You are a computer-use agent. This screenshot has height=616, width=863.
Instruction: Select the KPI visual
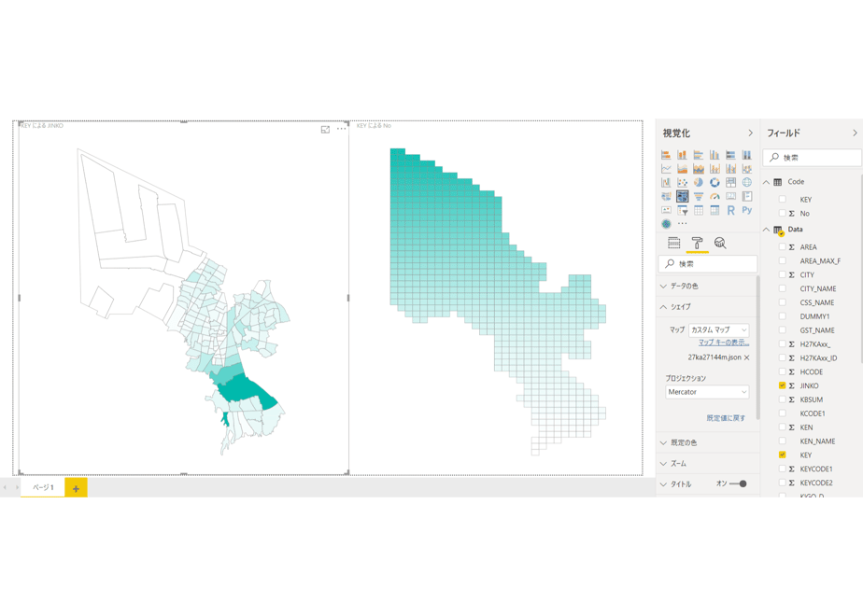666,210
